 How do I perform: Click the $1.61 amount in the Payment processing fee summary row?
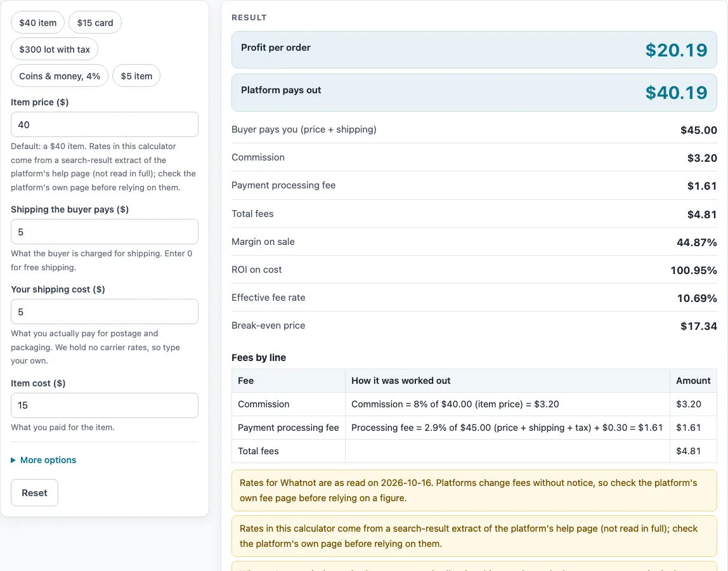click(702, 186)
